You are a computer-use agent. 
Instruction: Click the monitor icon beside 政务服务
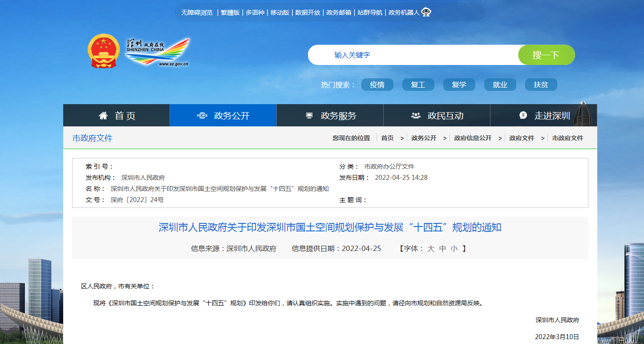tap(309, 116)
